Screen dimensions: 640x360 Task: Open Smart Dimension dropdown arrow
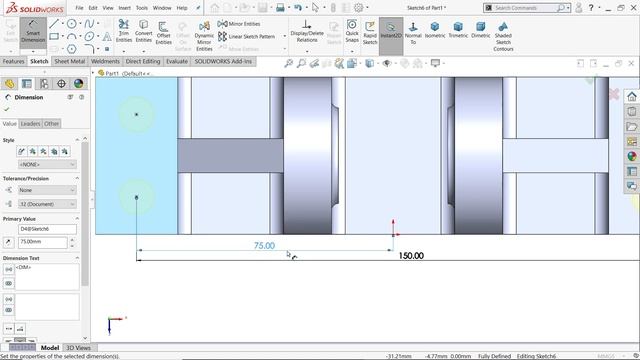click(33, 51)
